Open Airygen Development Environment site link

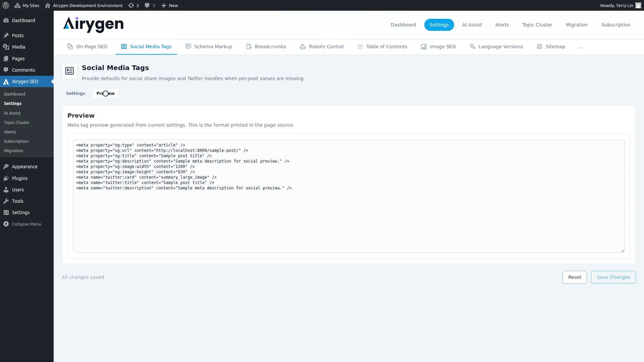[84, 5]
